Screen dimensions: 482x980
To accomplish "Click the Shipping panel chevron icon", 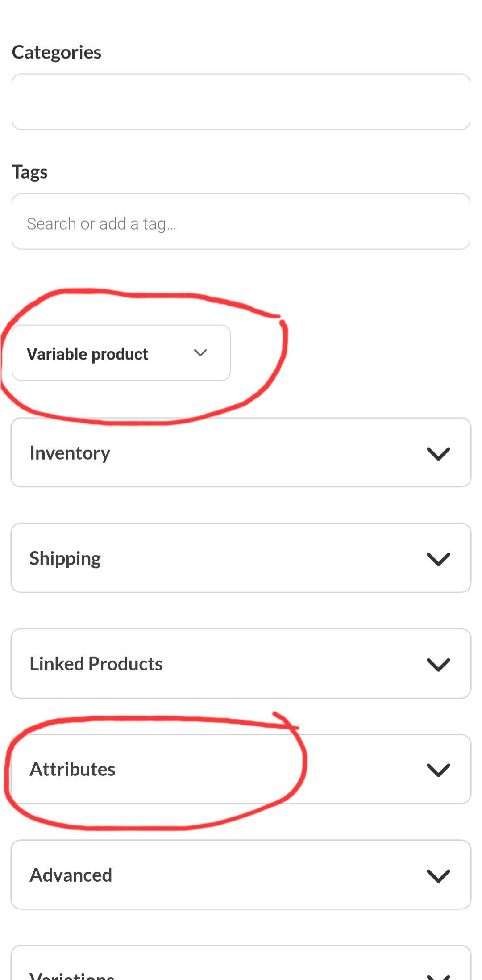I will tap(438, 559).
